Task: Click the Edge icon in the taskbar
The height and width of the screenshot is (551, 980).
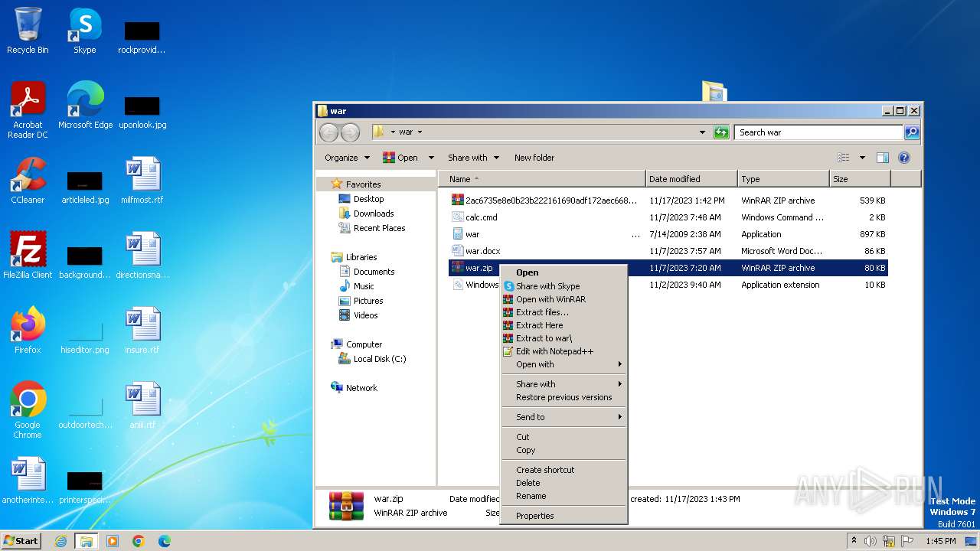Action: (x=165, y=541)
